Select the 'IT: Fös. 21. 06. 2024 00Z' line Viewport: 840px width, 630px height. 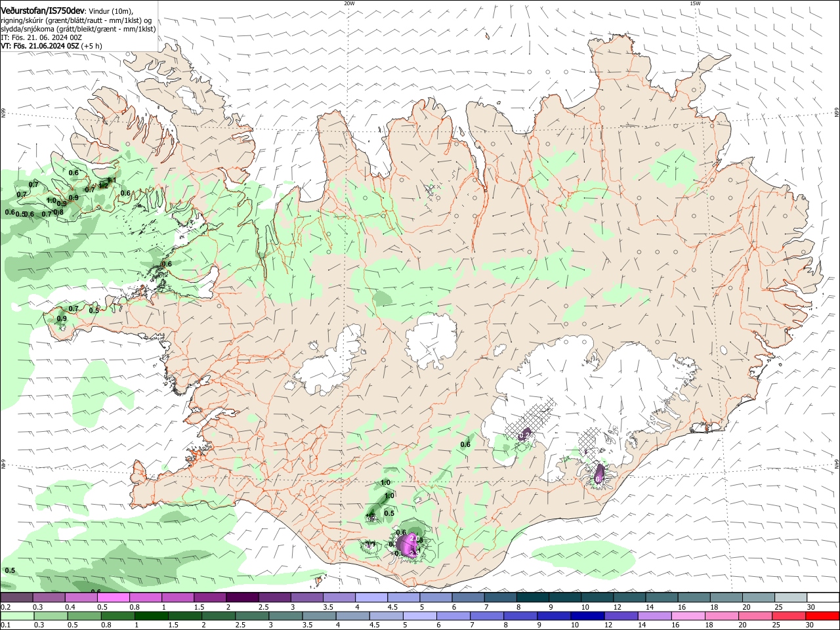(x=41, y=37)
